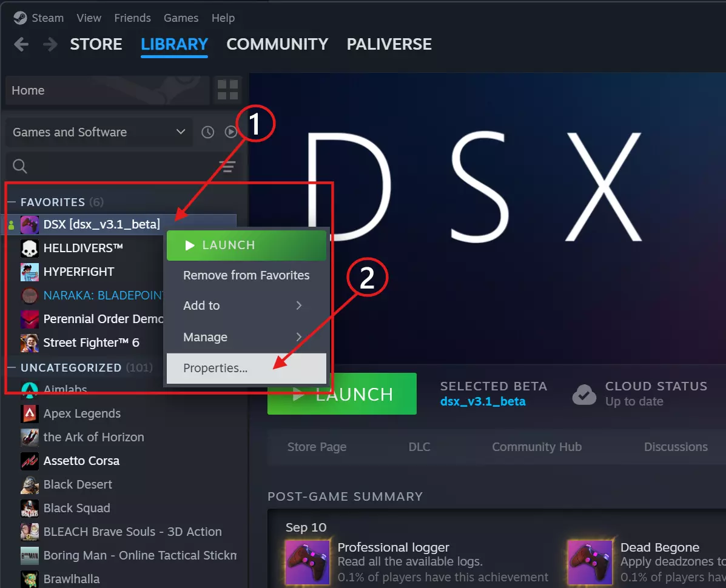Click LAUNCH in the context menu
Viewport: 726px width, 588px height.
246,245
